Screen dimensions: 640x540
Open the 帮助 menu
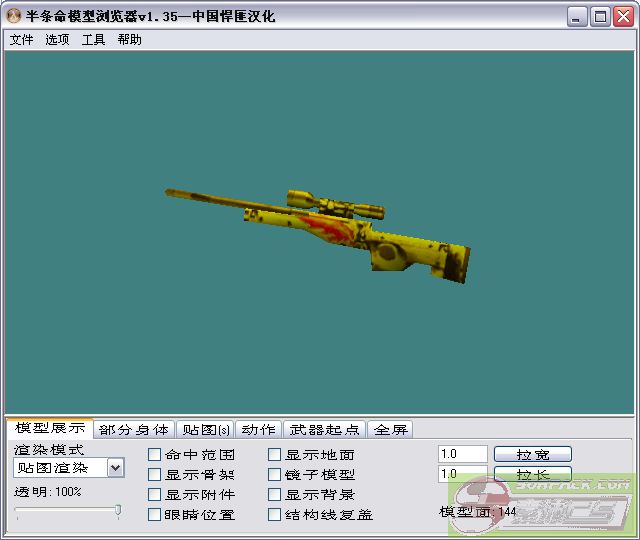[129, 40]
